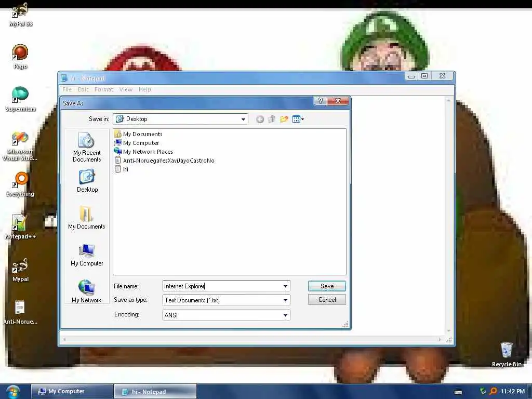Open the Notepad Format menu
The height and width of the screenshot is (399, 532).
pyautogui.click(x=104, y=89)
